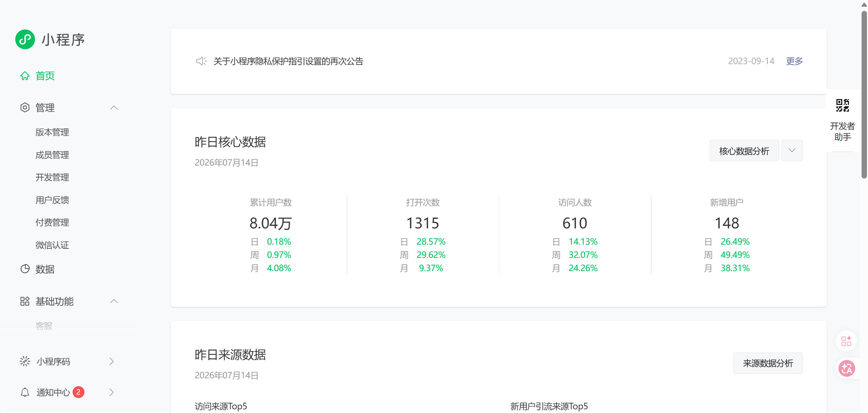
Task: Click the pink grid sparkle floating icon
Action: [x=846, y=341]
